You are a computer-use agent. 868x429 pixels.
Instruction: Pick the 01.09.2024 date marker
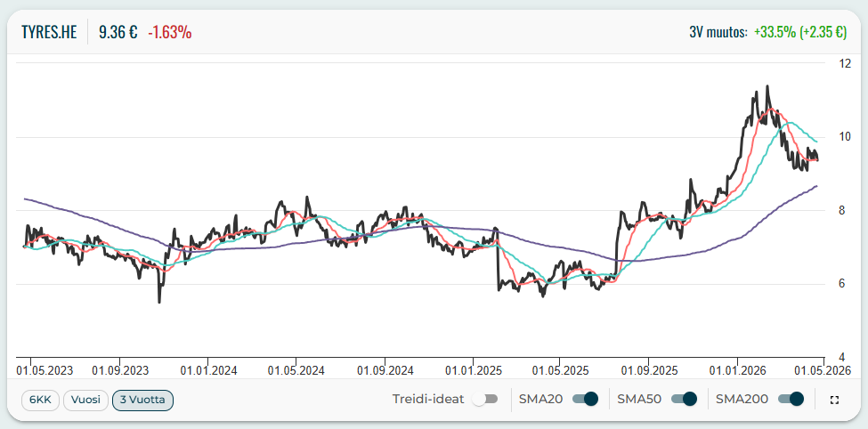pos(385,368)
